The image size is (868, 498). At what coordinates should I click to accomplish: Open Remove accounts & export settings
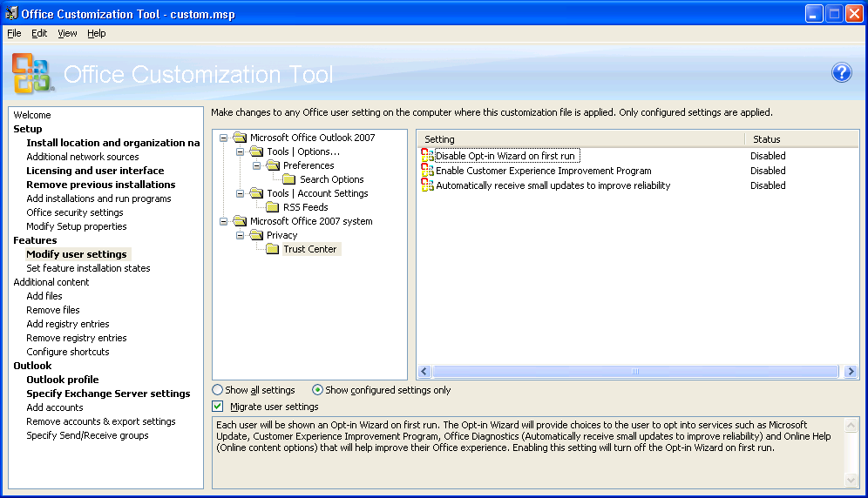pyautogui.click(x=101, y=421)
